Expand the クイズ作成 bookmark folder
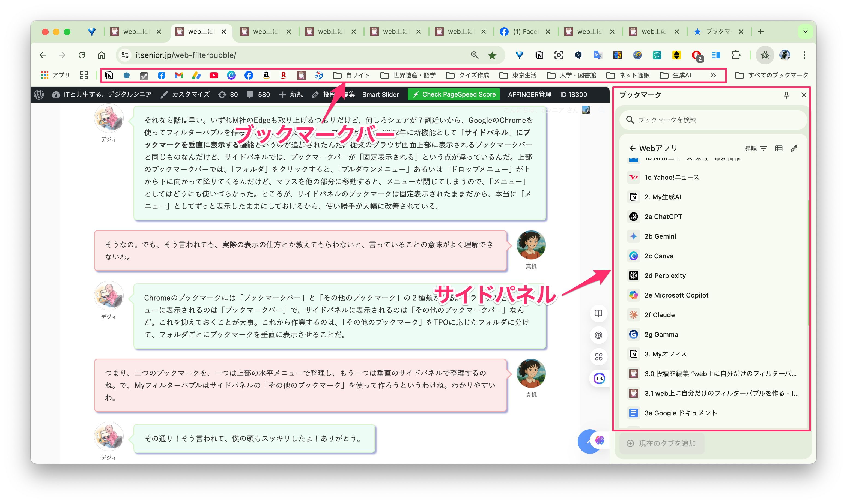The image size is (847, 504). coord(467,75)
